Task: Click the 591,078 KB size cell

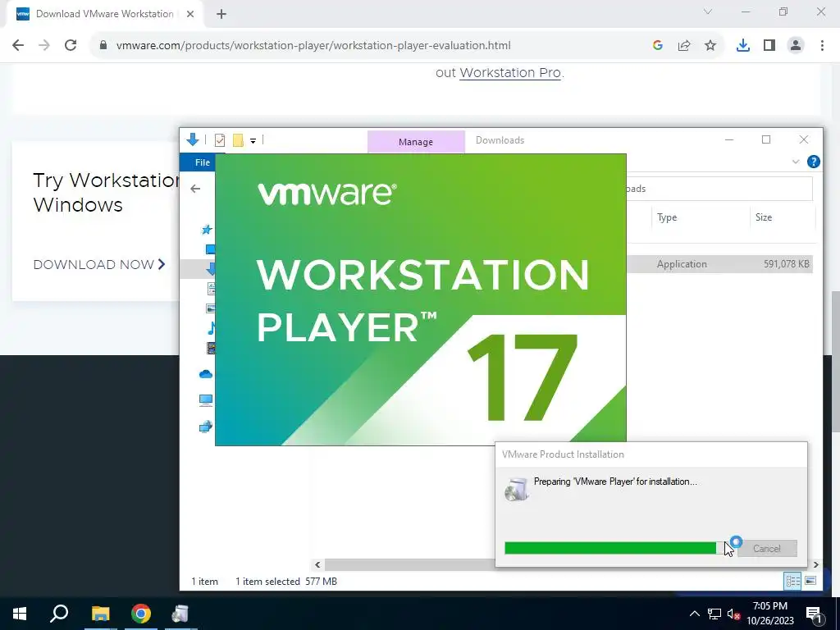Action: pyautogui.click(x=787, y=264)
